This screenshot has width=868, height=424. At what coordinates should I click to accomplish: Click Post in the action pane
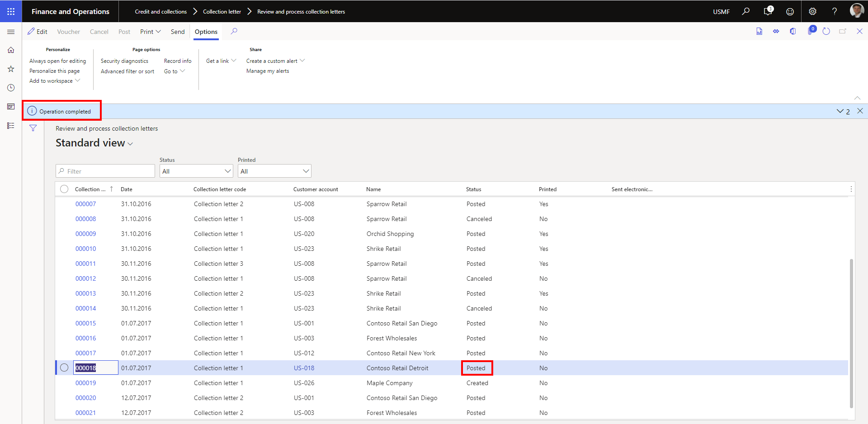(124, 32)
